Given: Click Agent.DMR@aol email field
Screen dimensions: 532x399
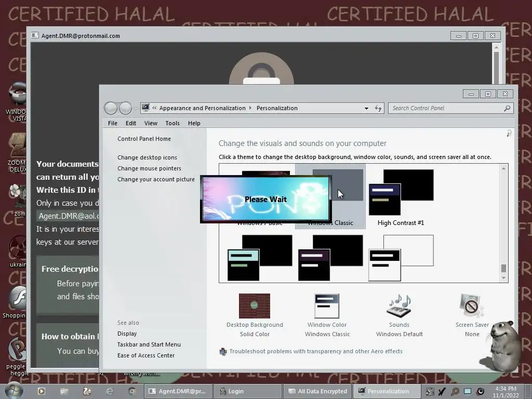Looking at the screenshot, I should pos(68,216).
